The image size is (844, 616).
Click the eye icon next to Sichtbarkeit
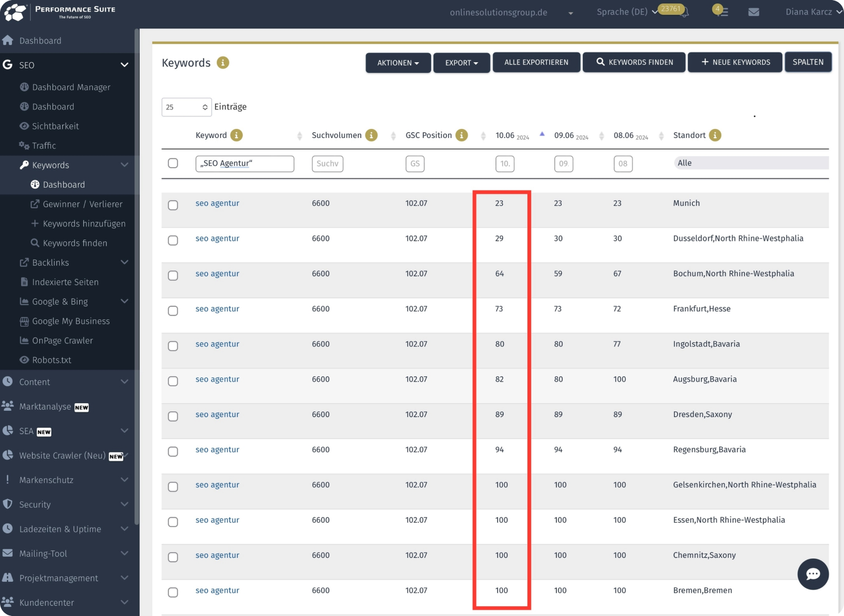pos(24,126)
